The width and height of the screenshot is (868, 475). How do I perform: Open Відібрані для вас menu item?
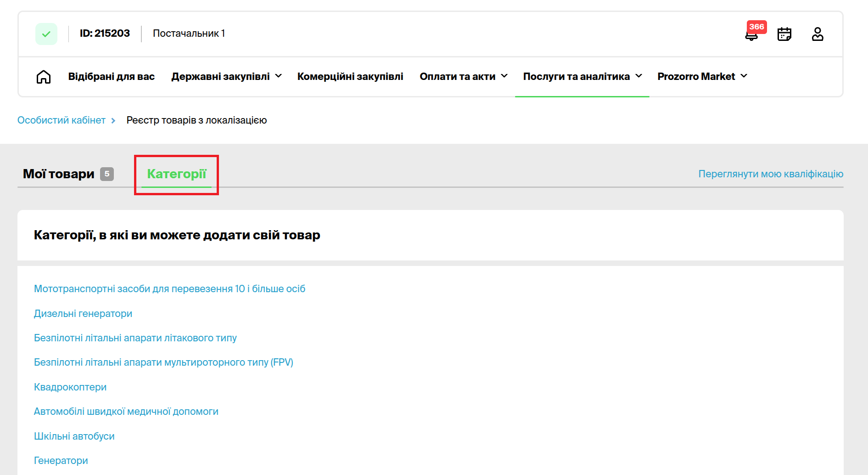(x=112, y=77)
